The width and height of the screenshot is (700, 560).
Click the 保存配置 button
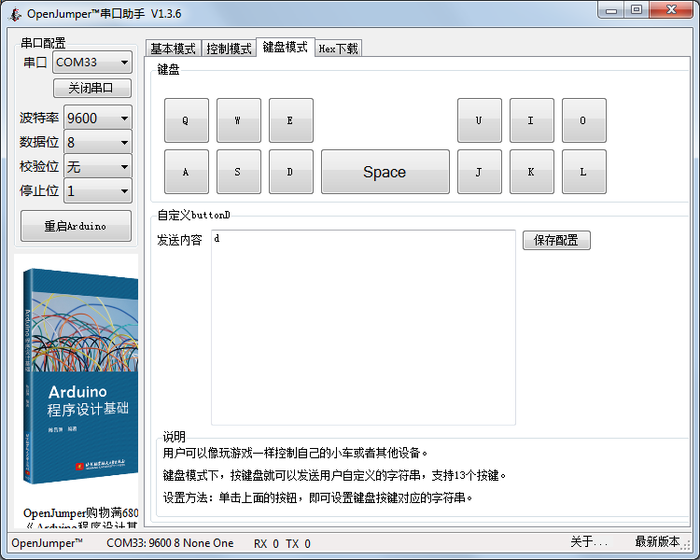[x=556, y=240]
